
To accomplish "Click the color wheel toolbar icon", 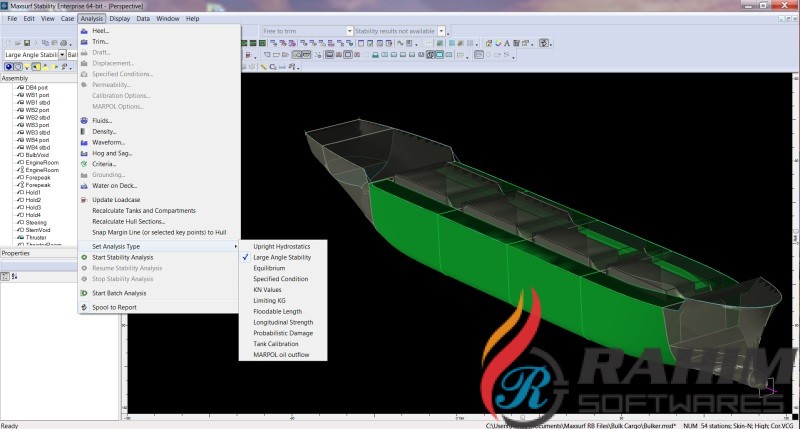I will tap(498, 43).
